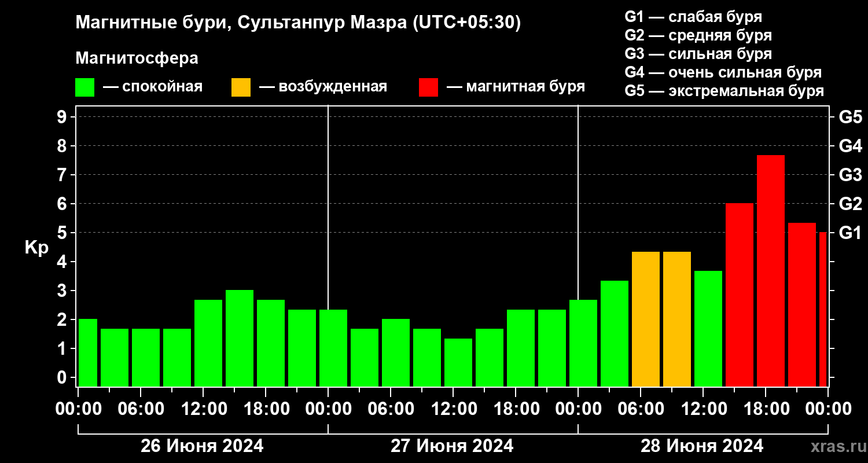
Task: Click the '18:00' time label above 27 Июня
Action: [x=516, y=409]
